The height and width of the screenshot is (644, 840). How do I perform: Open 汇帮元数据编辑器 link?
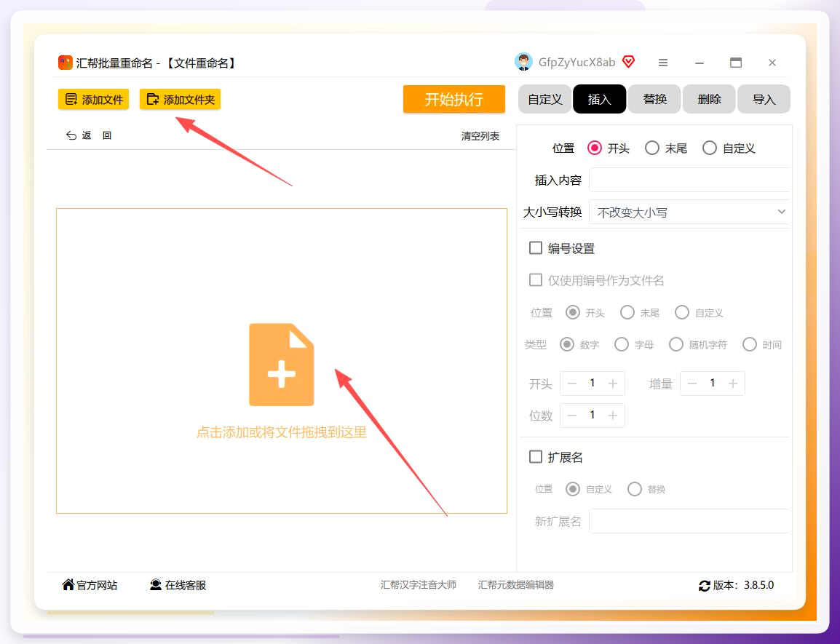click(x=516, y=585)
